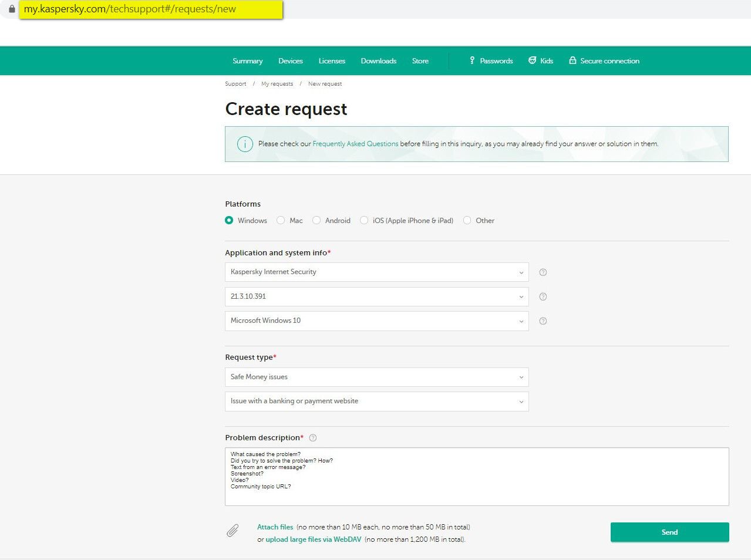Expand the version 21.3.10.391 dropdown
Image resolution: width=751 pixels, height=560 pixels.
tap(377, 296)
